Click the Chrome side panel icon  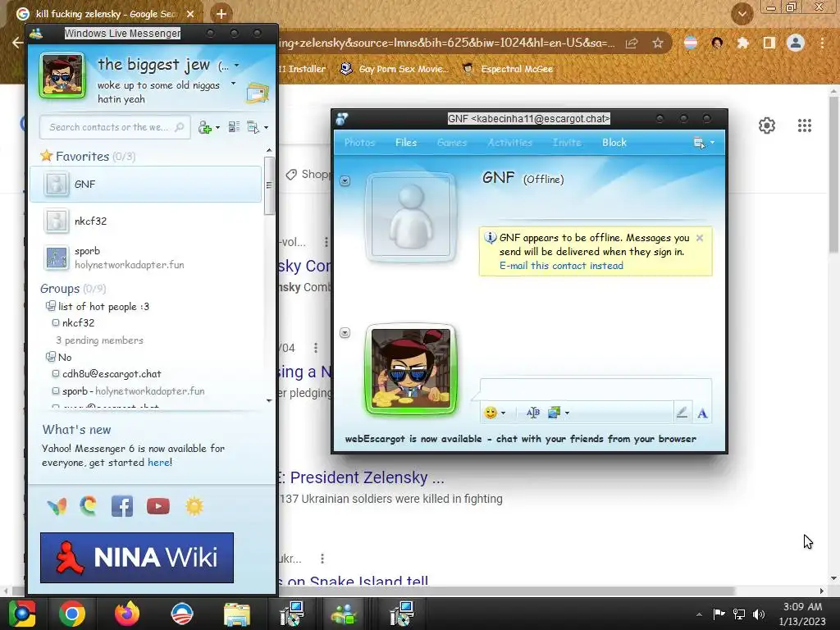pyautogui.click(x=769, y=43)
